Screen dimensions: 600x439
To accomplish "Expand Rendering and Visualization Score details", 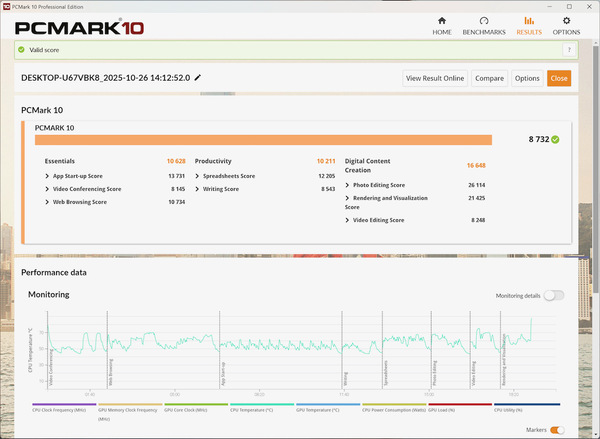I will pyautogui.click(x=347, y=198).
